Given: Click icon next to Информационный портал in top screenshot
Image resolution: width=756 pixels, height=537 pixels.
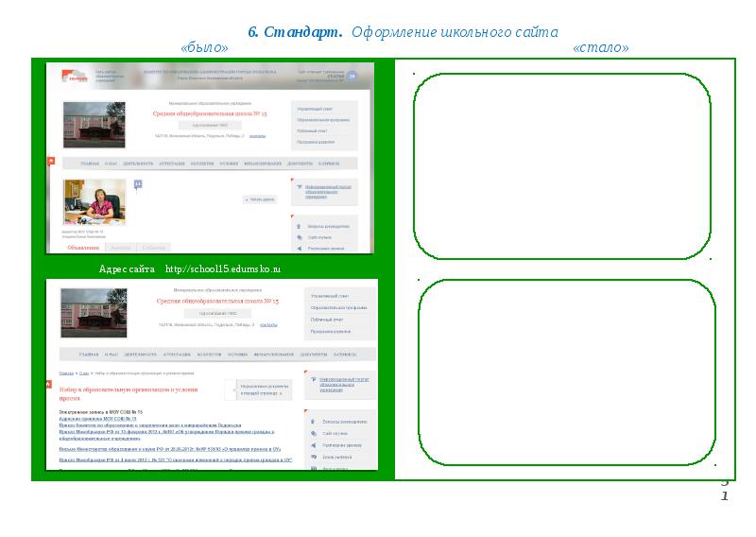Looking at the screenshot, I should coord(300,187).
